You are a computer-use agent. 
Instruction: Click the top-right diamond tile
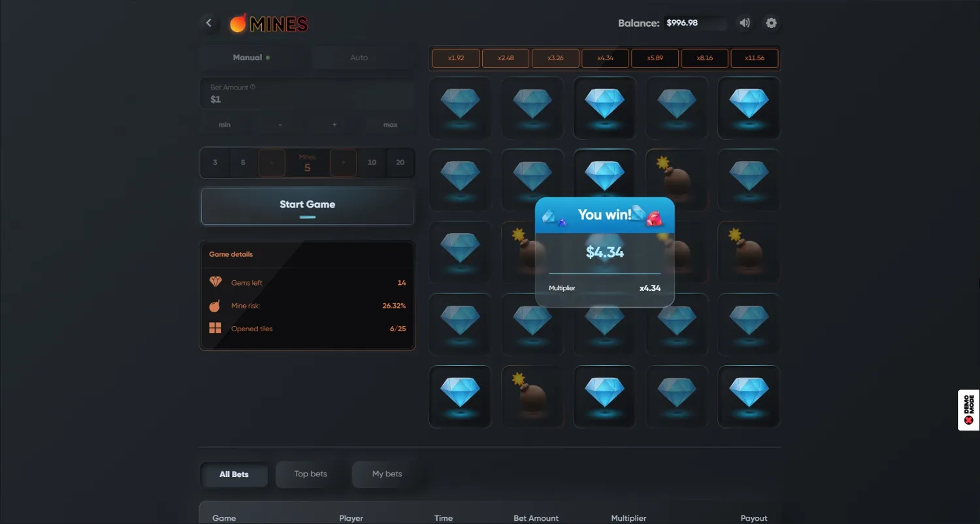coord(749,108)
